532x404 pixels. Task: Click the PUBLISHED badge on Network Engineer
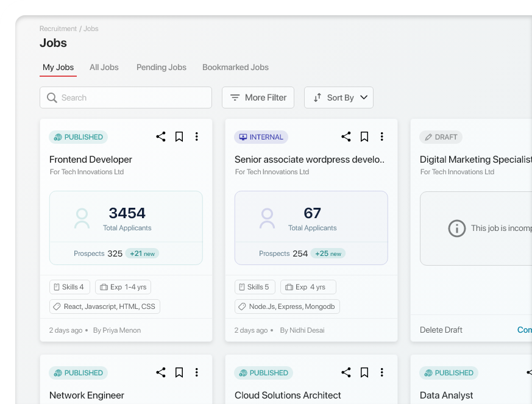coord(79,373)
